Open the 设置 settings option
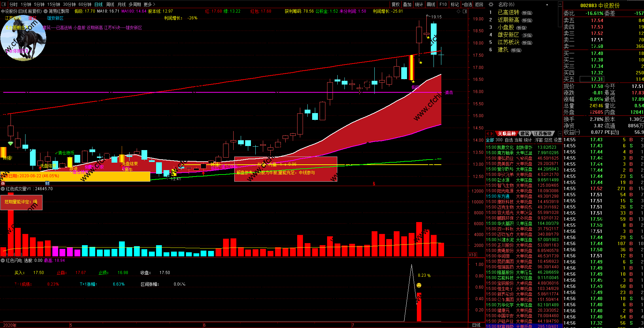This screenshot has height=328, width=644. point(558,140)
